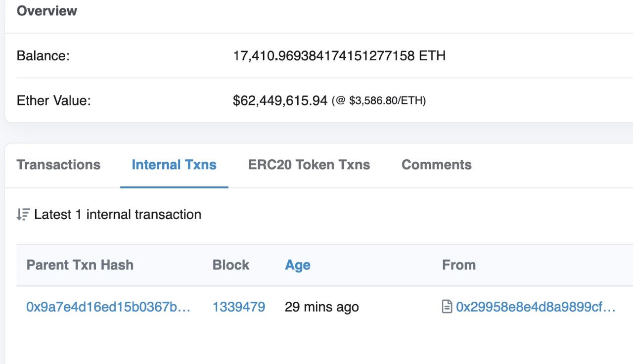Click the Parent Txn Hash column header
The image size is (633, 364).
[80, 265]
